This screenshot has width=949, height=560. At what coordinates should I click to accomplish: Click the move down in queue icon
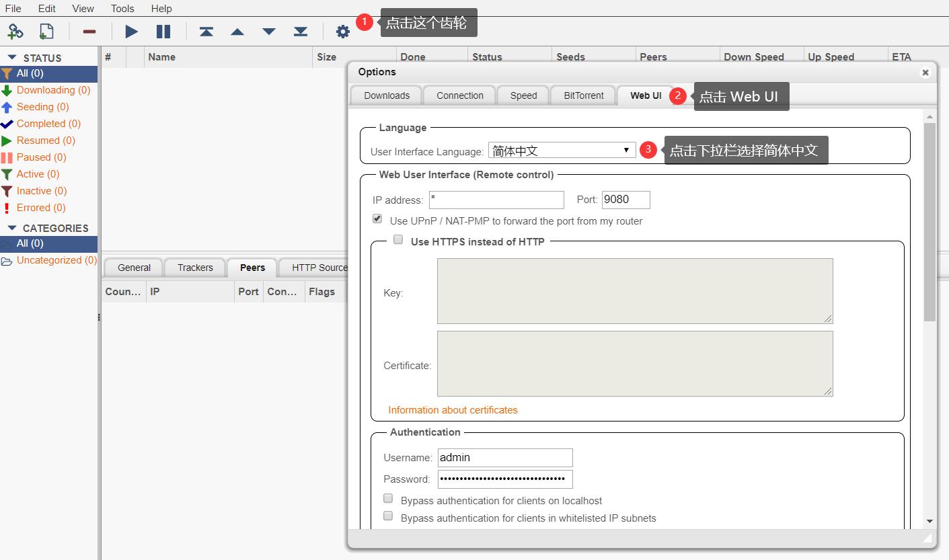[269, 32]
